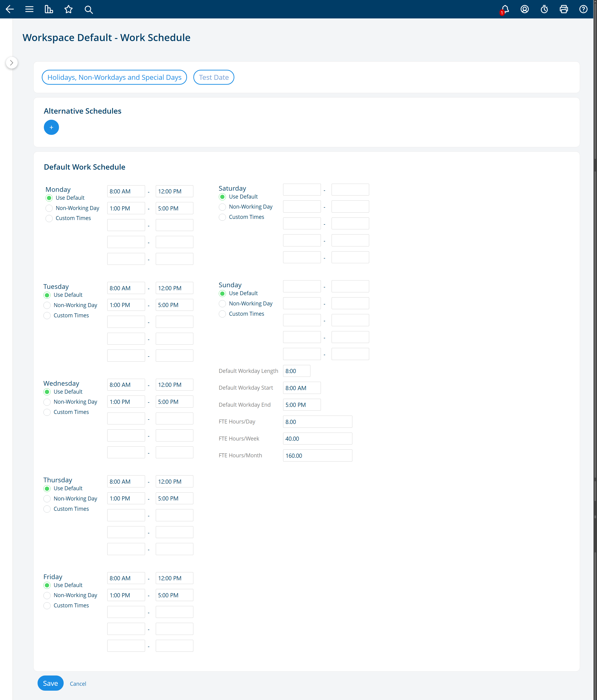Set Tuesday as Non-Working Day
597x700 pixels.
click(x=47, y=305)
